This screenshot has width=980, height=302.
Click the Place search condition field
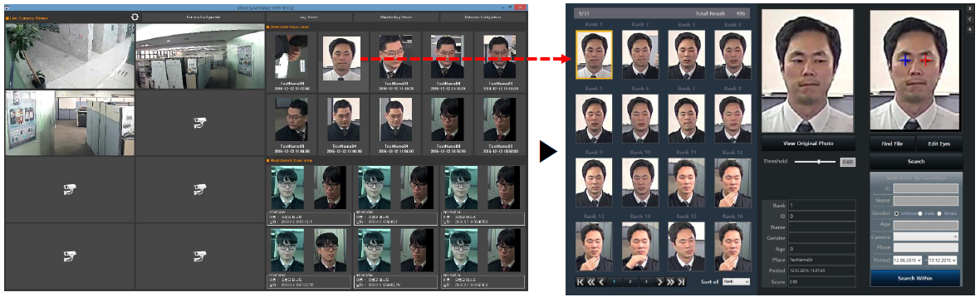point(926,248)
